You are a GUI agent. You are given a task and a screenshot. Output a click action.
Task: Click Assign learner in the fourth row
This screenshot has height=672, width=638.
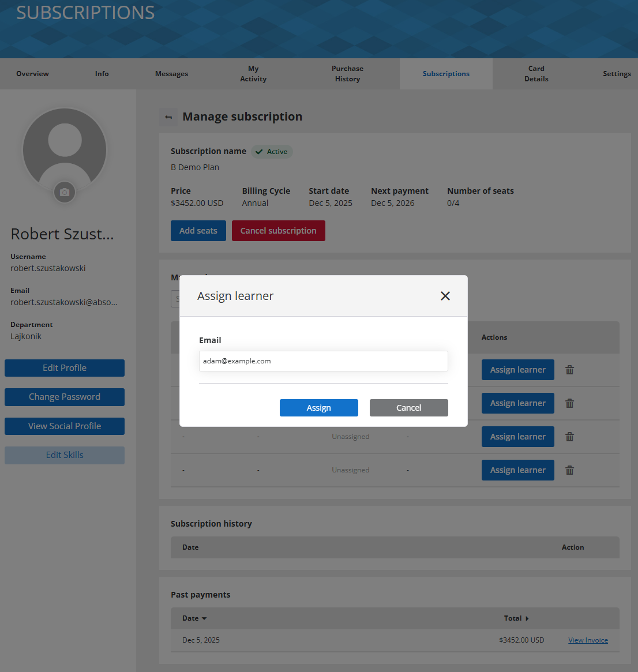517,470
